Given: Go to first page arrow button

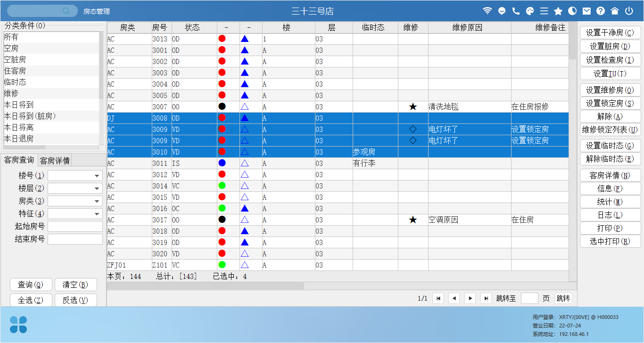Looking at the screenshot, I should click(438, 298).
